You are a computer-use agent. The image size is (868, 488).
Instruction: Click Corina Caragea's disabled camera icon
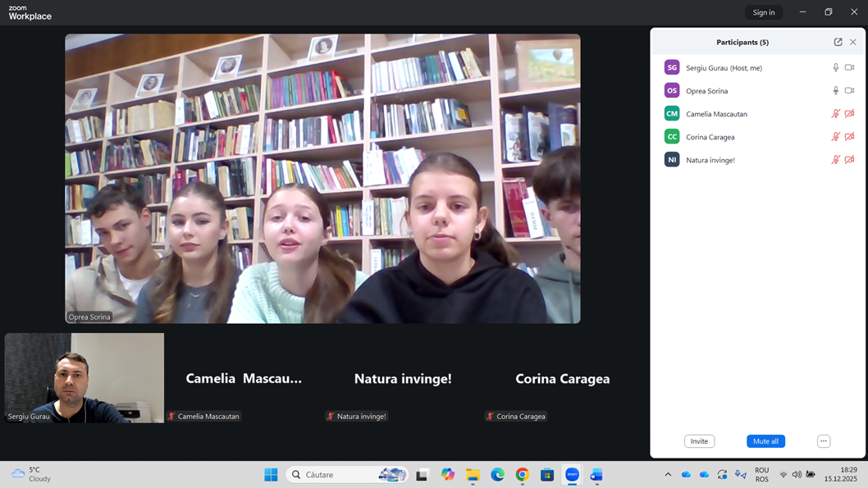(849, 137)
